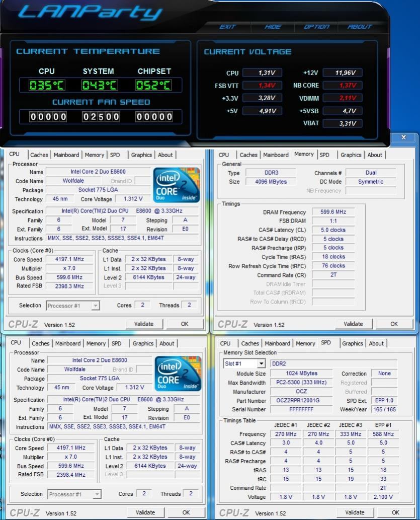This screenshot has width=420, height=520.
Task: Click OK in the SPD CPU-Z window
Action: point(396,513)
